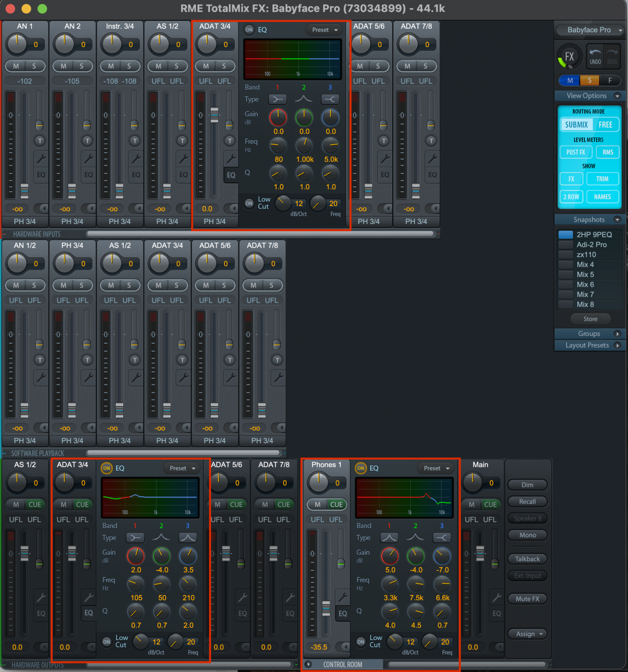Toggle Low Cut ON for ADAT 3/4 input
Image resolution: width=628 pixels, height=672 pixels.
(x=249, y=203)
